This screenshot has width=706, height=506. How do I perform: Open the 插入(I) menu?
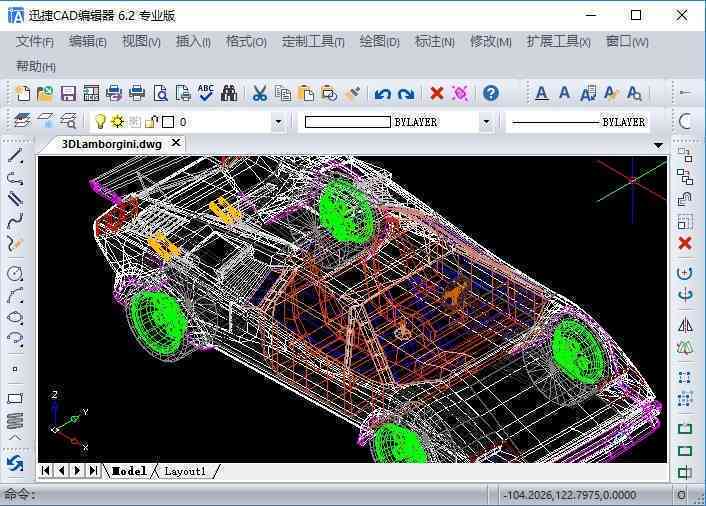click(x=193, y=42)
